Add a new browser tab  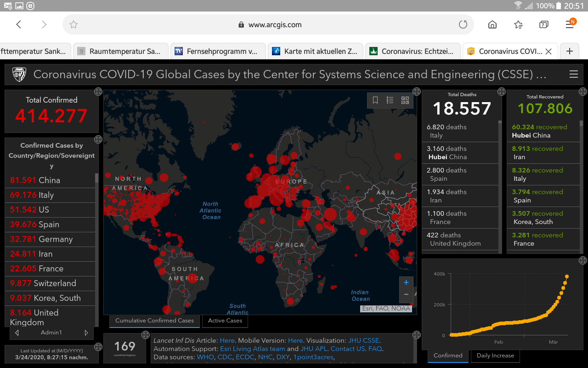[x=570, y=51]
